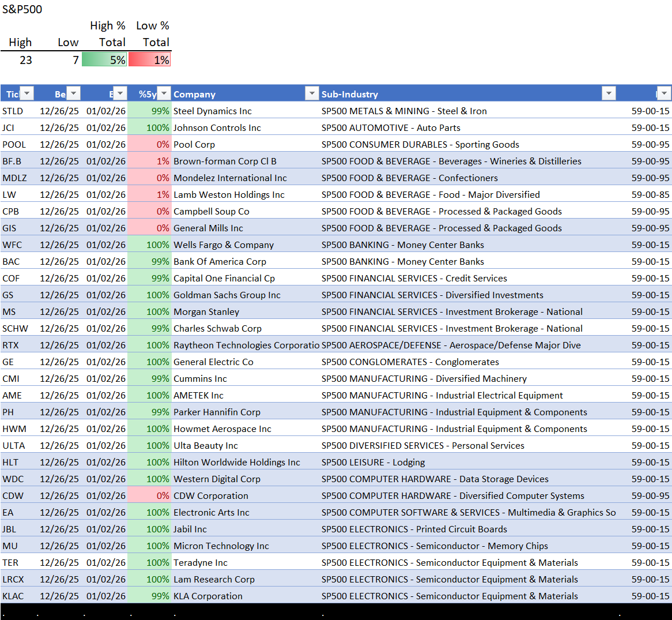Viewport: 672px width, 620px height.
Task: Select the Micron Technology Inc cell
Action: pyautogui.click(x=246, y=546)
